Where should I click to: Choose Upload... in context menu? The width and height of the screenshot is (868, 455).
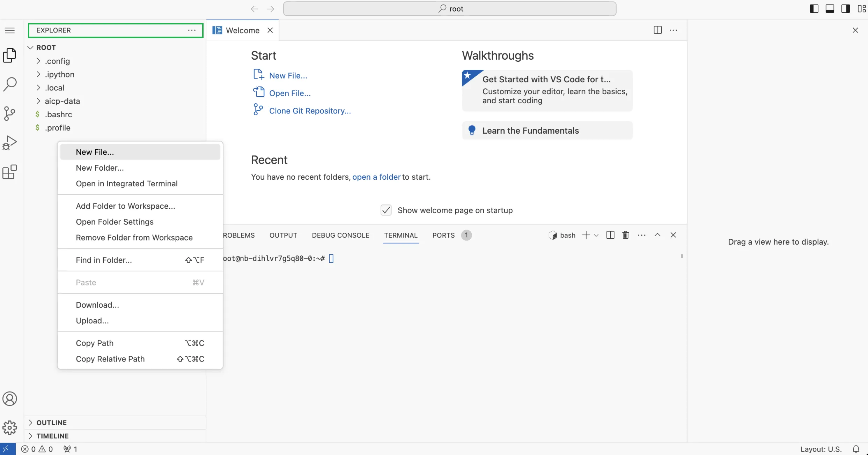pos(140,321)
